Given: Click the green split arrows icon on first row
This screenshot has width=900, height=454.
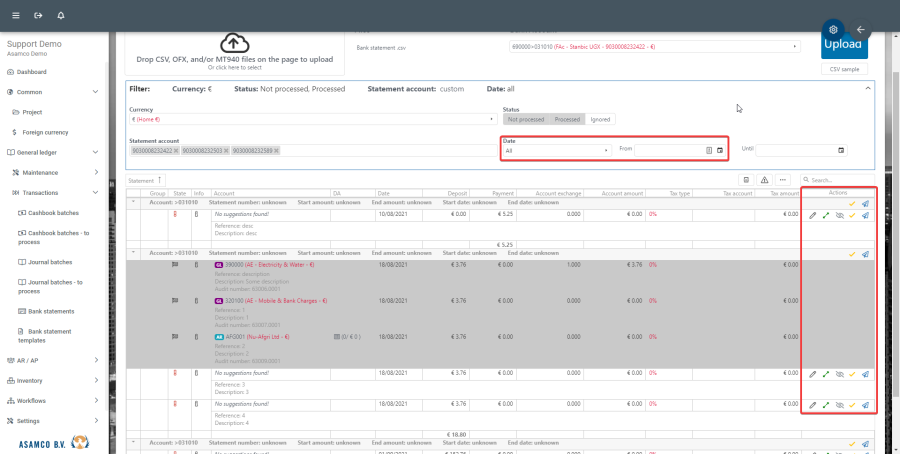Looking at the screenshot, I should click(826, 215).
